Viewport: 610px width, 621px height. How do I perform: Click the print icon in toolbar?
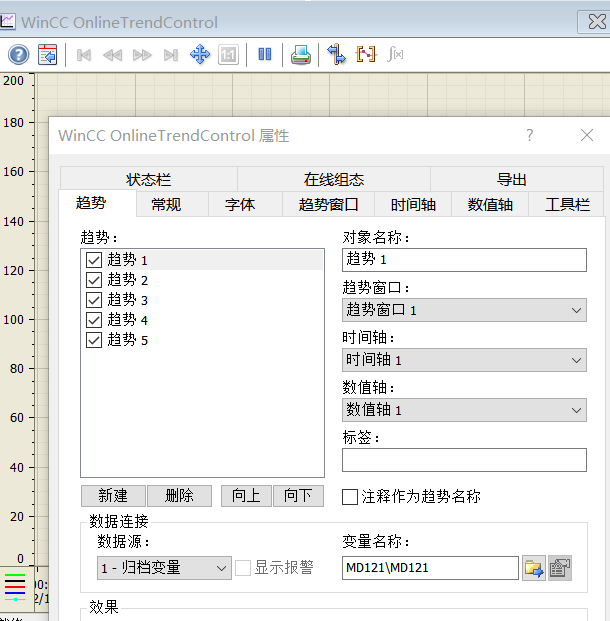[300, 54]
